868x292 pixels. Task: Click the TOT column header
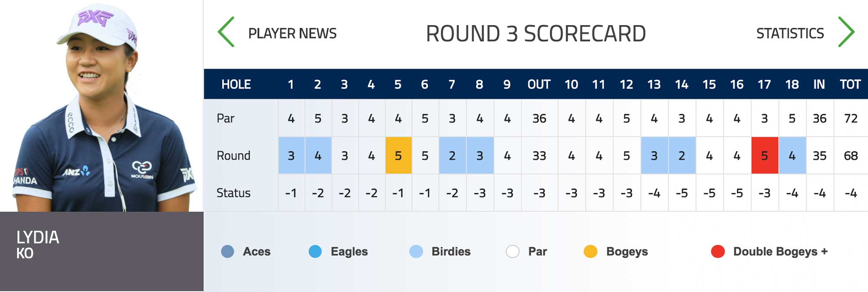coord(850,84)
